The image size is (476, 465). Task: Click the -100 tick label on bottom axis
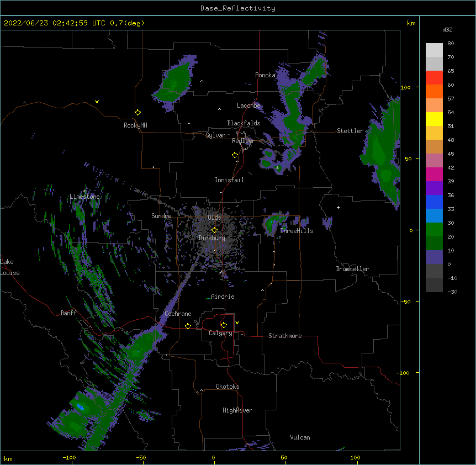(x=69, y=457)
